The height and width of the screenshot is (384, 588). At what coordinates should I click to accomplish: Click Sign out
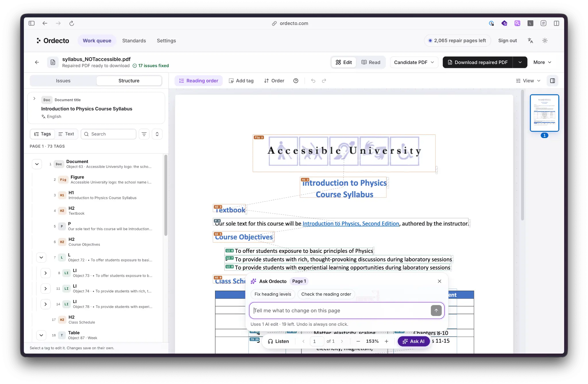click(507, 41)
